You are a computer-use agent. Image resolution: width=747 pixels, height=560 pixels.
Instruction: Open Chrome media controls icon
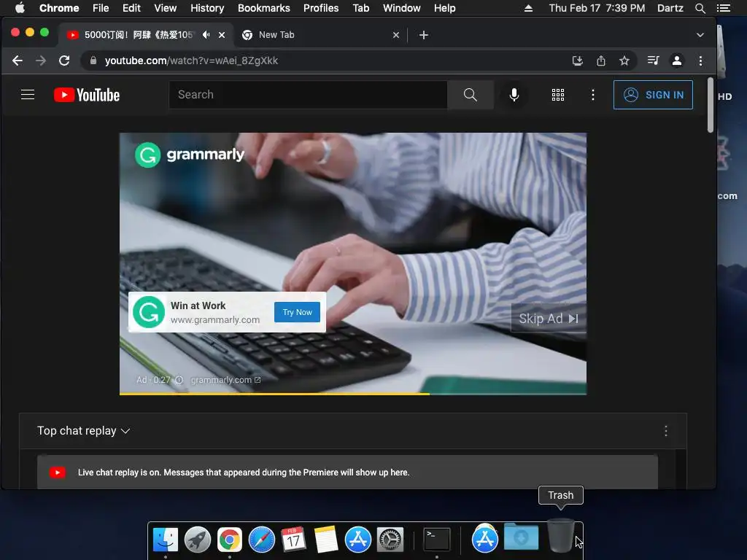click(653, 61)
